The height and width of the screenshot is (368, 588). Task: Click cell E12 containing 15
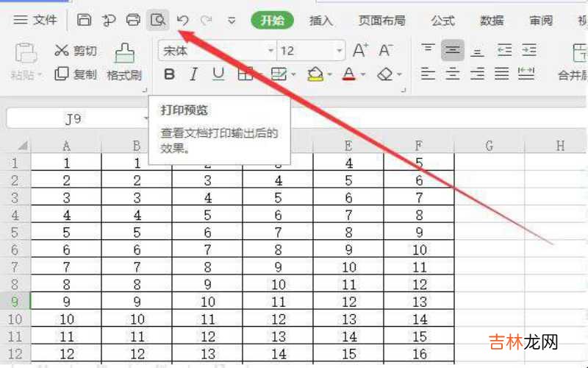[348, 354]
